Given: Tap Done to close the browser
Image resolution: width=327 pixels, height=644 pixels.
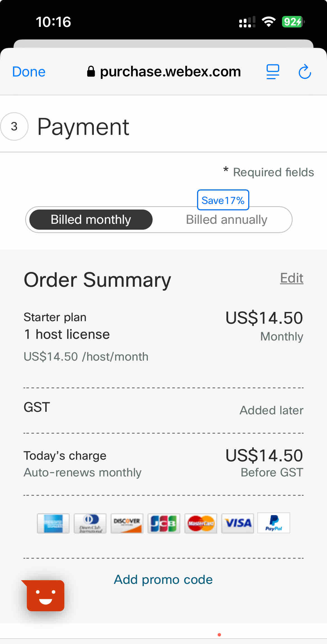Looking at the screenshot, I should coord(29,72).
